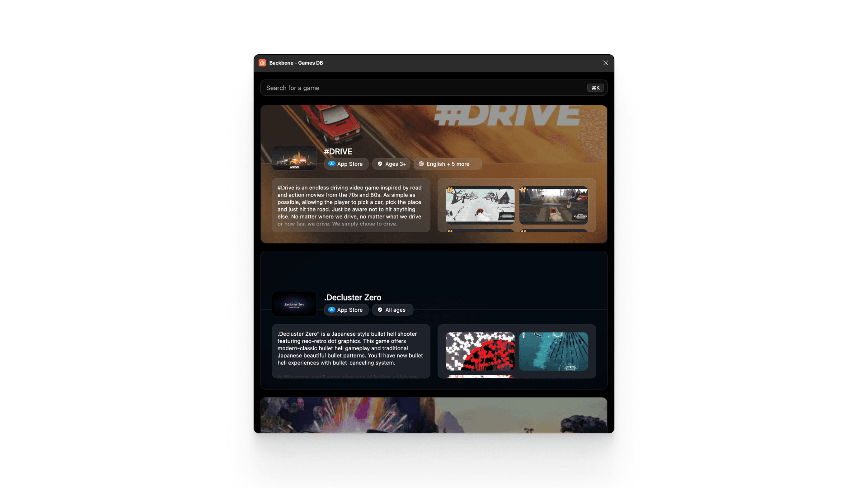Select the search input field
868x488 pixels.
[x=434, y=88]
